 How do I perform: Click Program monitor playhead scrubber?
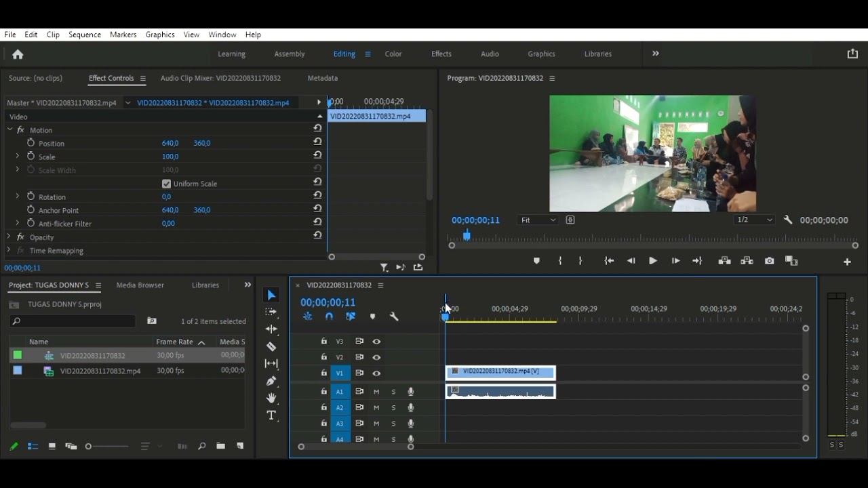tap(467, 235)
